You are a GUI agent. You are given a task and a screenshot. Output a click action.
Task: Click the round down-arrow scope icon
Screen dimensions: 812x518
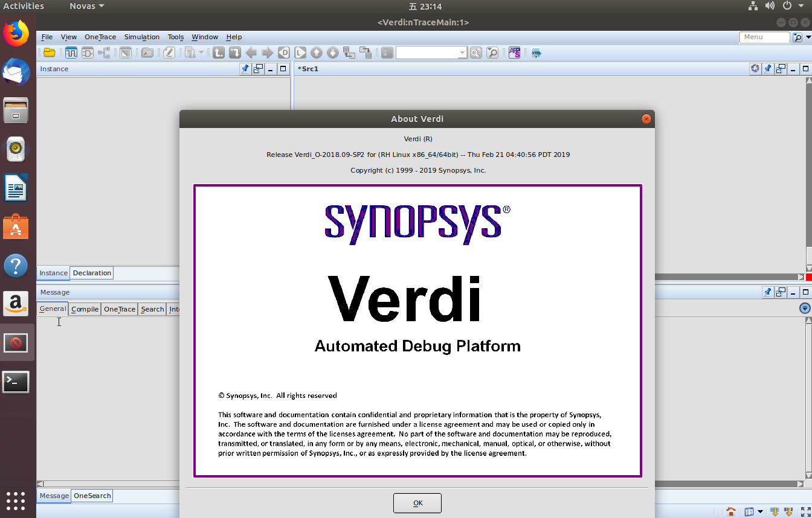coord(332,53)
